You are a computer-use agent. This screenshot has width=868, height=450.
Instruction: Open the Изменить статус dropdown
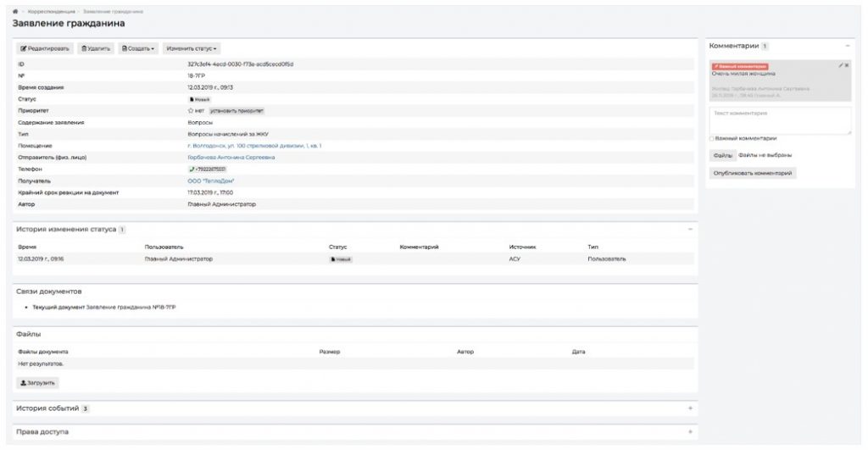coord(191,48)
